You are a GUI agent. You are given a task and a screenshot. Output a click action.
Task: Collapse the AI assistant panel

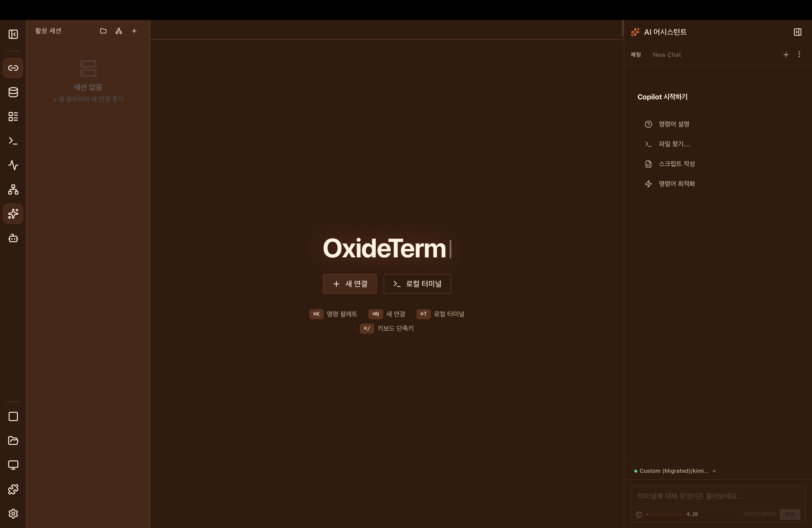point(798,32)
